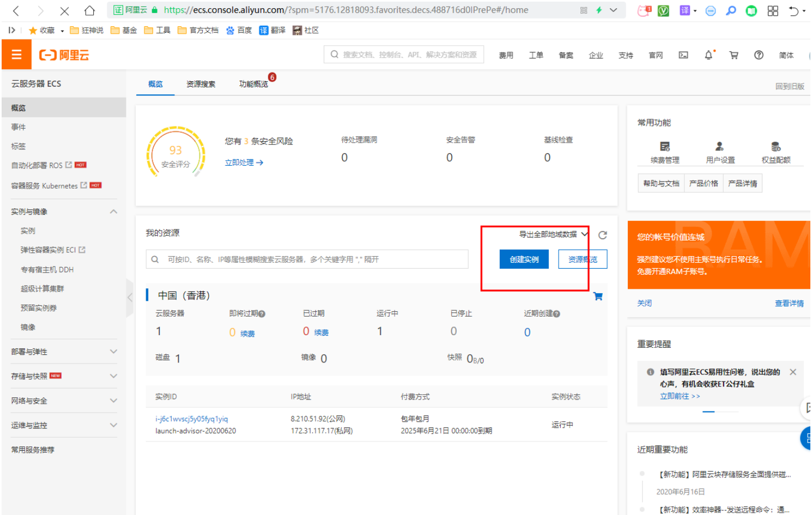Collapse the sidebar with the left handle

pyautogui.click(x=130, y=298)
